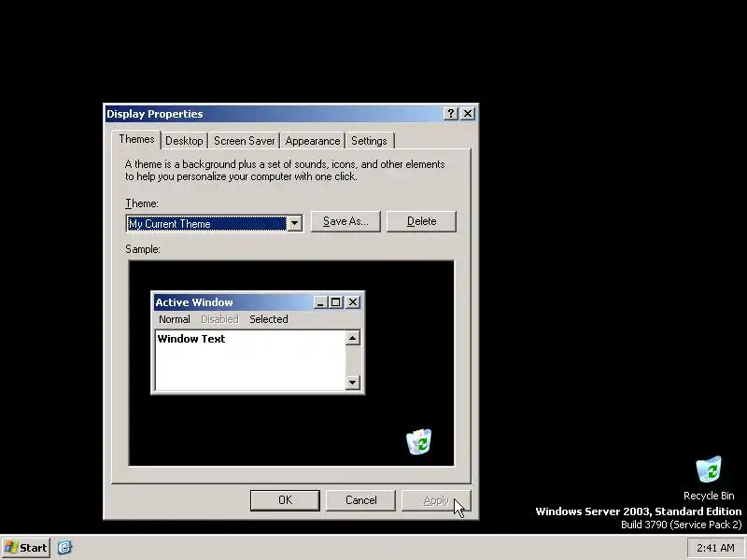Expand the Theme dropdown arrow
The width and height of the screenshot is (747, 560).
pos(294,223)
